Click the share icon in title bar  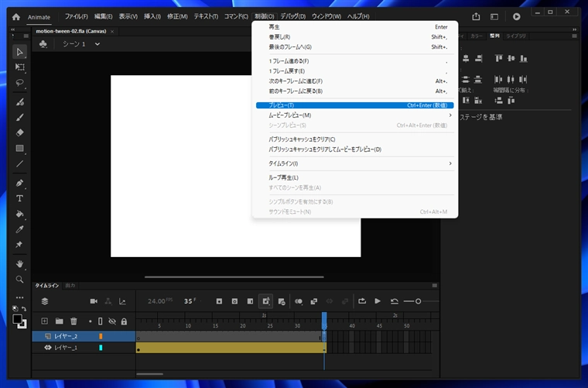[476, 16]
